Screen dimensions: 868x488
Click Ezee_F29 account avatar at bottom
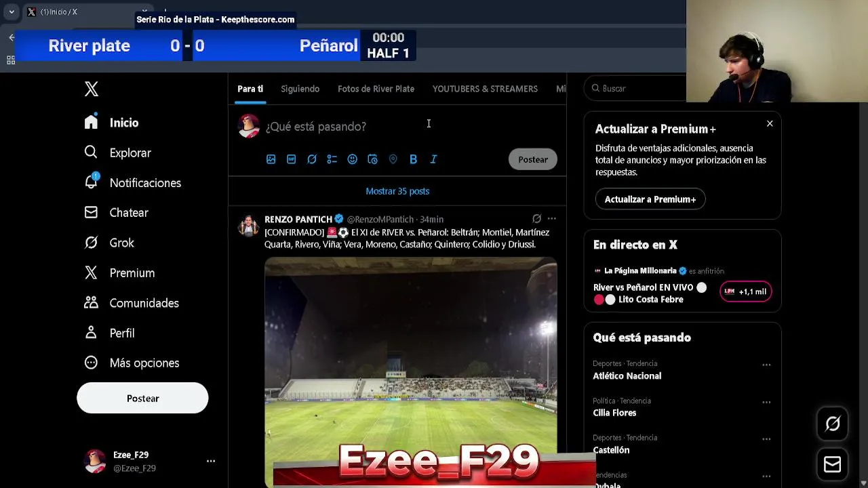coord(95,461)
